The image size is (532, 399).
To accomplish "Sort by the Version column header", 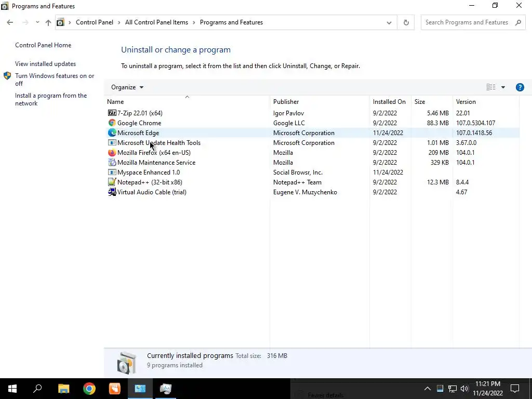I will [486, 101].
